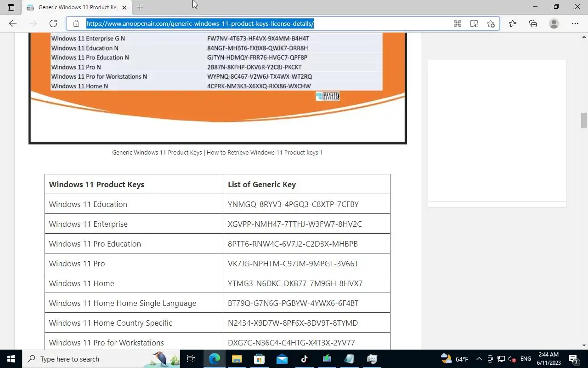Open network status tray icon
The width and height of the screenshot is (588, 368).
(x=501, y=359)
